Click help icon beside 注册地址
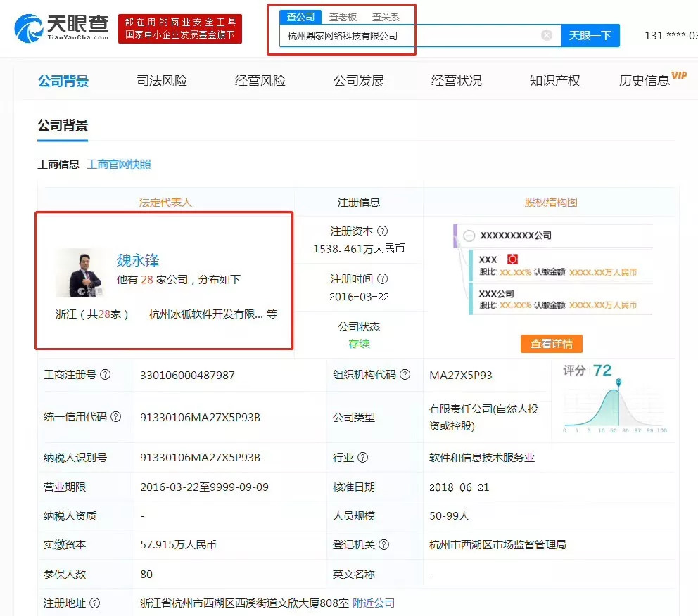 [95, 603]
